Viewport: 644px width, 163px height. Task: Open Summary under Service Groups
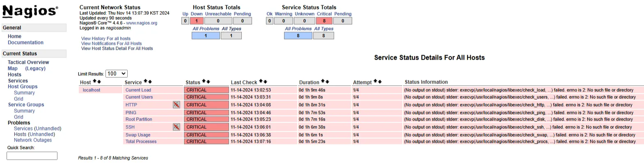tap(24, 111)
